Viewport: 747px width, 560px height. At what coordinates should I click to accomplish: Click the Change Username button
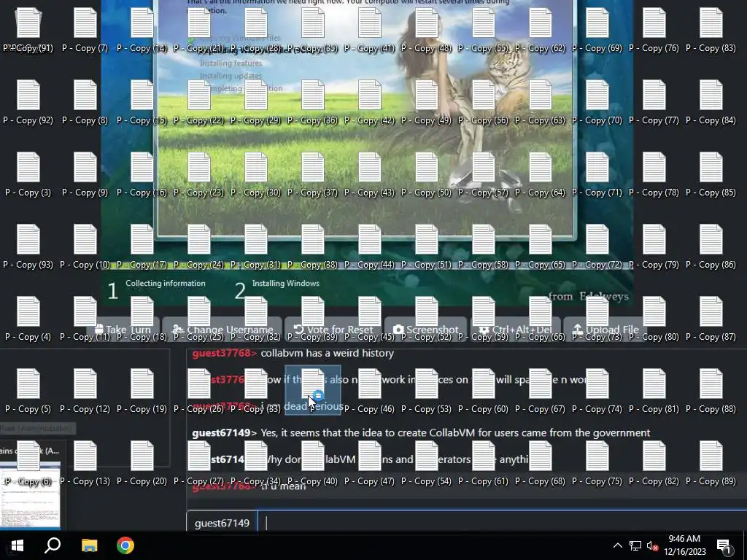click(x=222, y=329)
